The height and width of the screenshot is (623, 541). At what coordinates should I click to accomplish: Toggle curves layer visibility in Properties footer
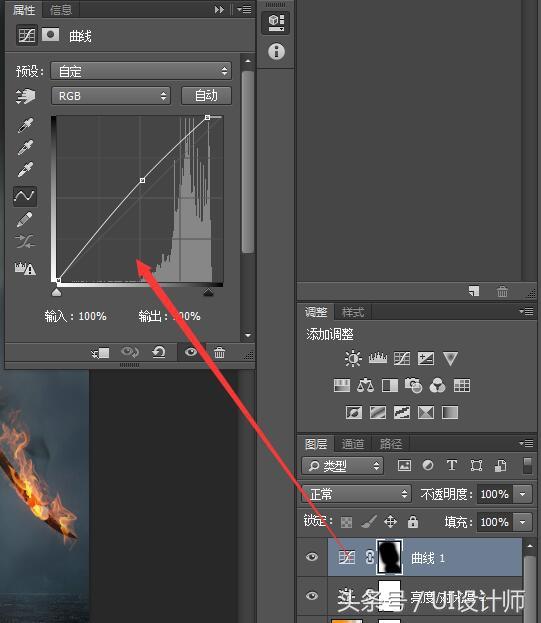191,352
